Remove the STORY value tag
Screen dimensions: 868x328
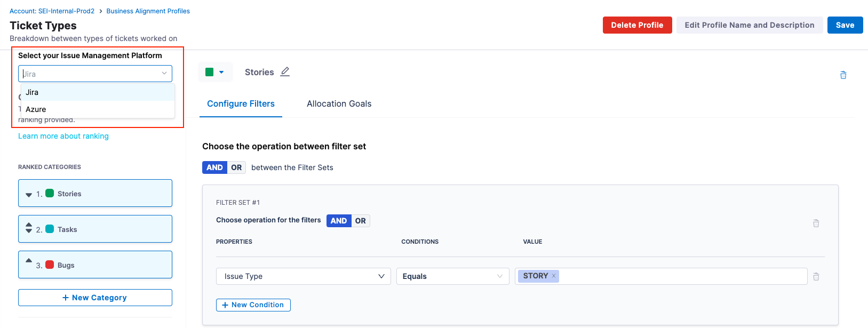coord(554,276)
